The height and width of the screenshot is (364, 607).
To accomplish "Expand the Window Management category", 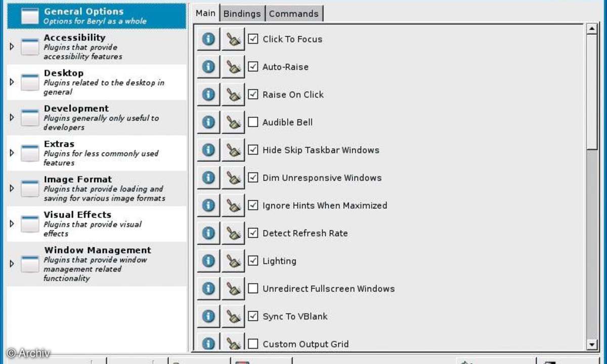I will 12,263.
